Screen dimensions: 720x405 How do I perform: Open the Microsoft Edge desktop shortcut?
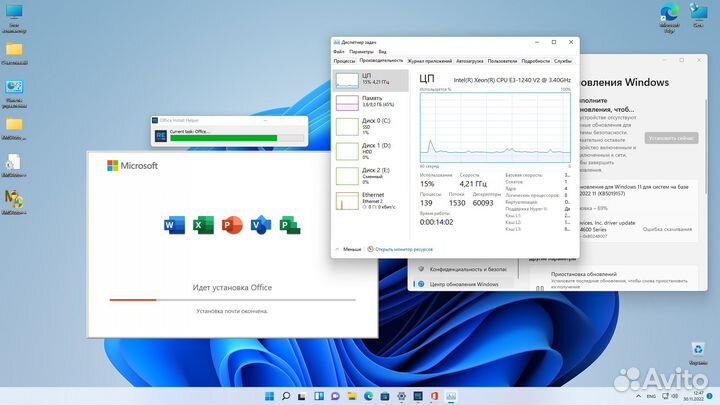click(x=669, y=14)
